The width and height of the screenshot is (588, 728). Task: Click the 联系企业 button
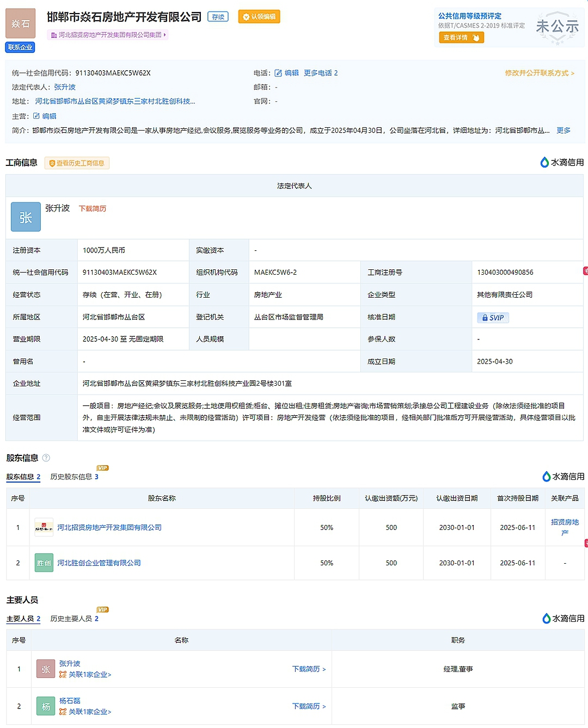point(20,47)
